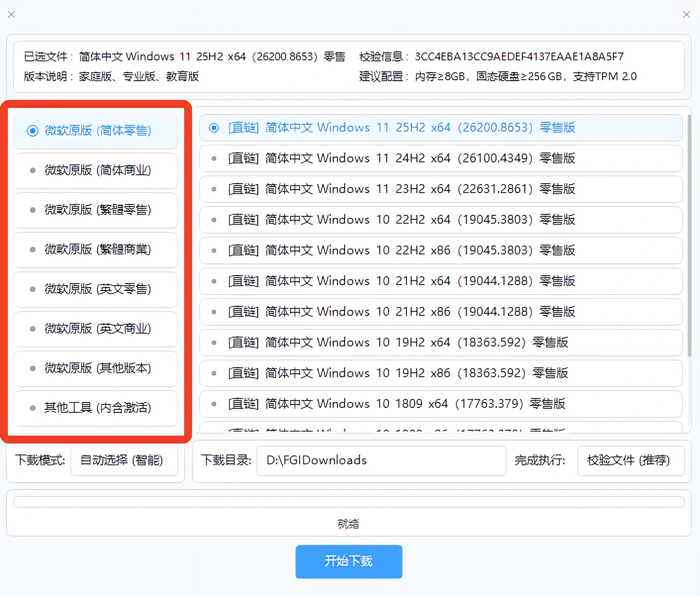Click the checksum text 3CC4EBA13CC9AEDEF4137EAAE1A8A5F7
The width and height of the screenshot is (700, 596).
[519, 57]
